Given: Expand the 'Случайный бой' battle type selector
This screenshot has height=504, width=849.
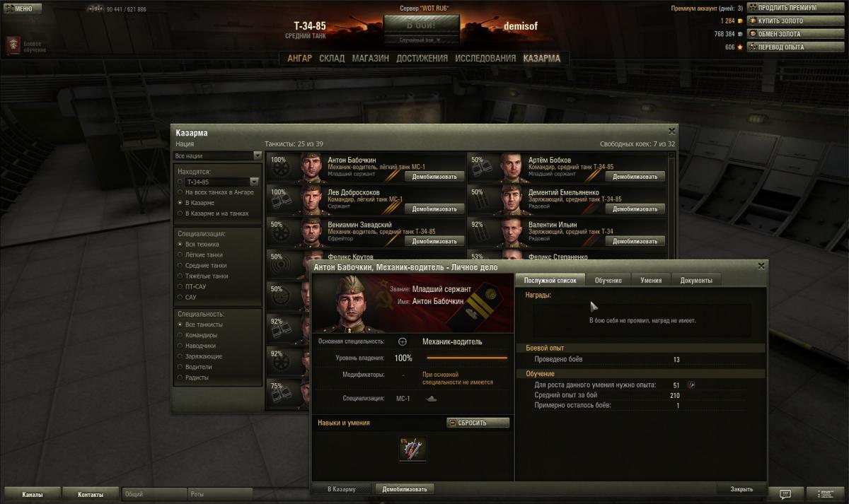Looking at the screenshot, I should [420, 40].
